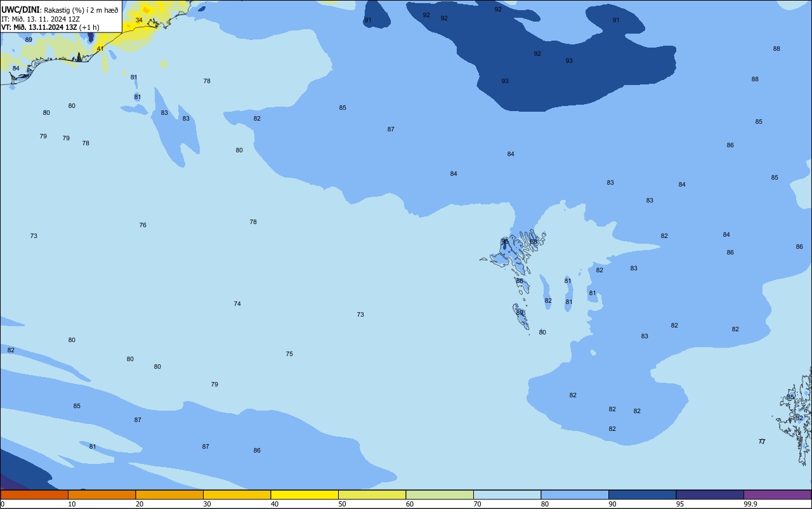The width and height of the screenshot is (812, 509).
Task: Click the 50–60 yellow-green legend swatch
Action: tap(372, 494)
